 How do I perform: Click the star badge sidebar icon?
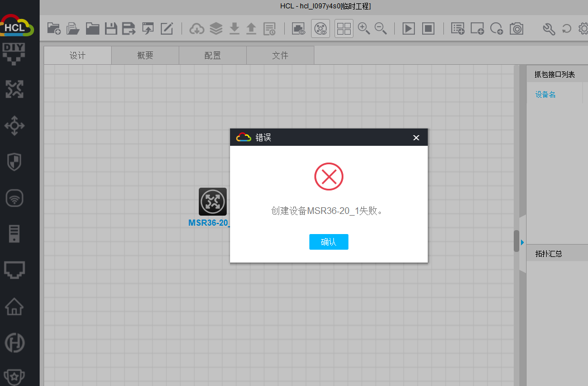point(15,377)
